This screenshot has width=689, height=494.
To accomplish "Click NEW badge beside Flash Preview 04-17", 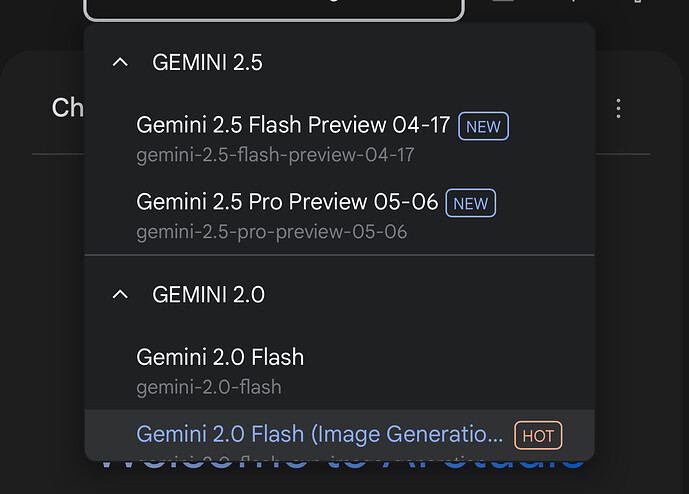I will [483, 127].
